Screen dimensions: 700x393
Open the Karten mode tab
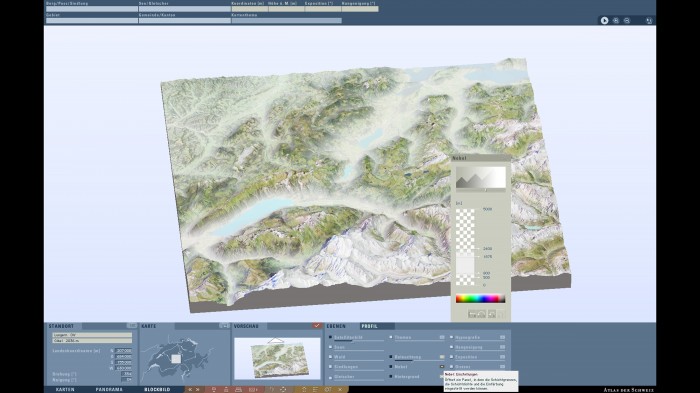click(65, 389)
